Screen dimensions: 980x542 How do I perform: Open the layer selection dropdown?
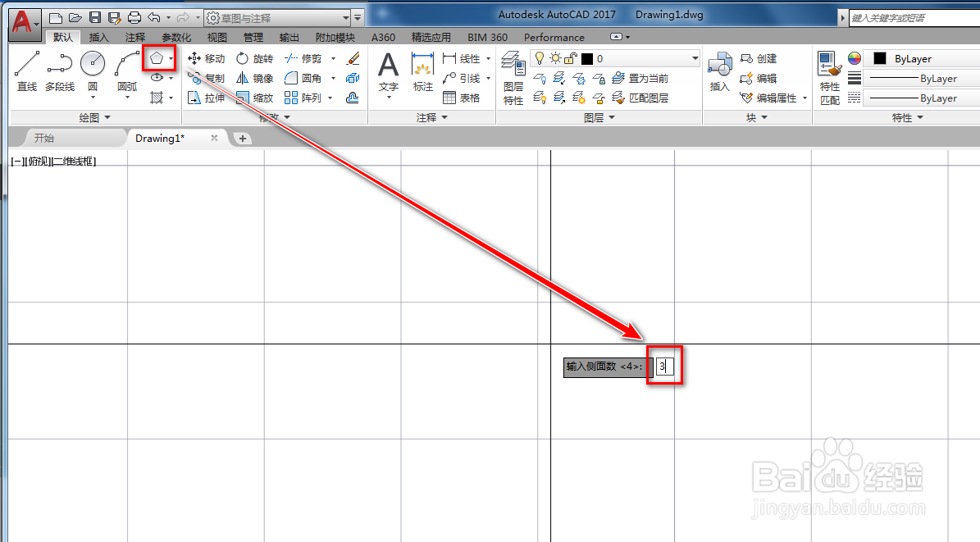point(695,58)
